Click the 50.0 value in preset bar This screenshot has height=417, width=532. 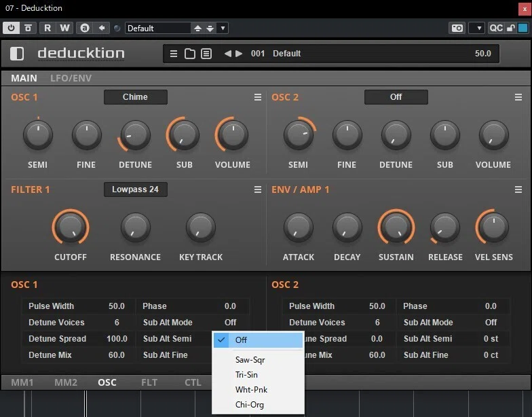[483, 54]
